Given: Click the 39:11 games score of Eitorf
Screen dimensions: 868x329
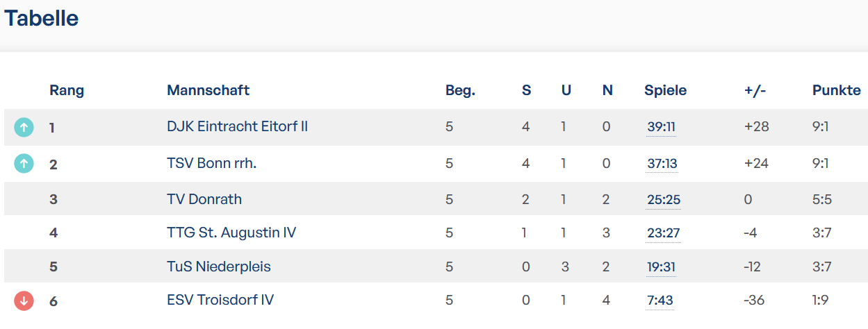Looking at the screenshot, I should click(661, 127).
